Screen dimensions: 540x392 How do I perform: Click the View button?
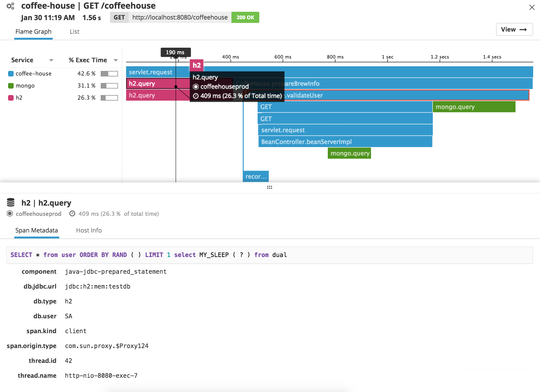(x=514, y=29)
